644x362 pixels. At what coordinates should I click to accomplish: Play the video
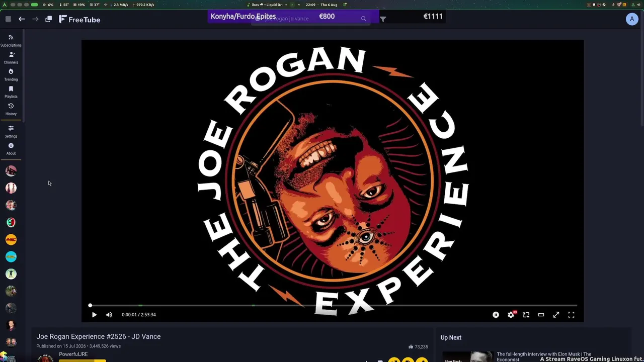pyautogui.click(x=94, y=315)
